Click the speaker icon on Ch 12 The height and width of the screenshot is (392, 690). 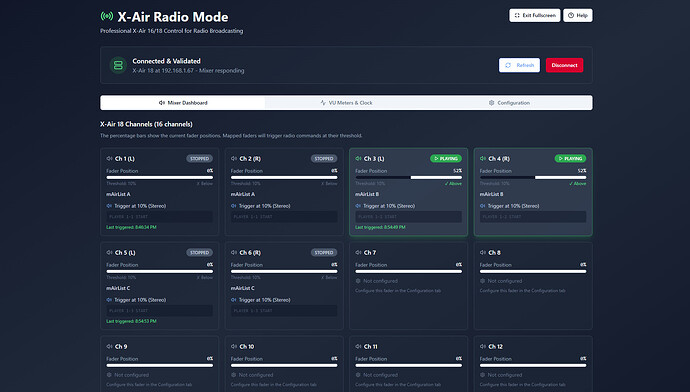pos(483,347)
